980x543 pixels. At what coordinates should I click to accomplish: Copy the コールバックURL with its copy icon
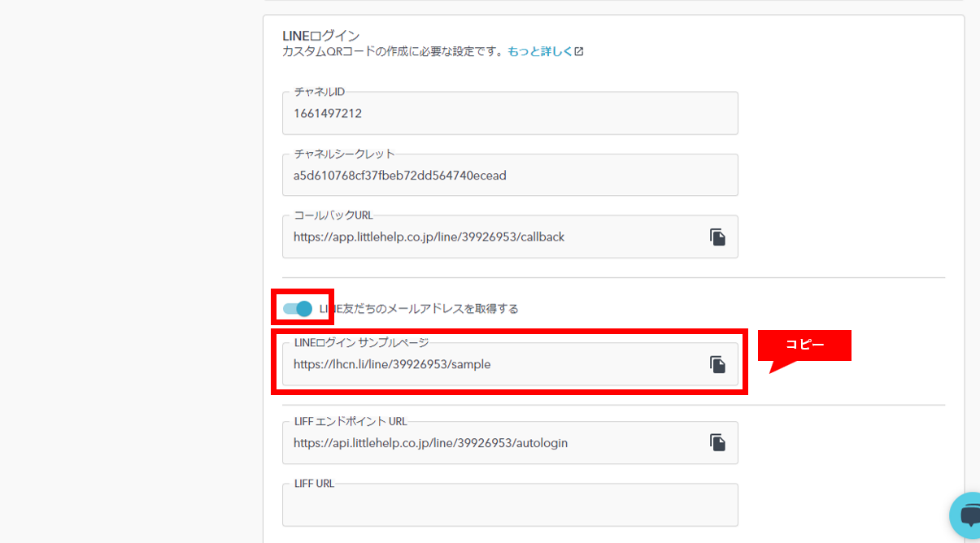[x=717, y=237]
